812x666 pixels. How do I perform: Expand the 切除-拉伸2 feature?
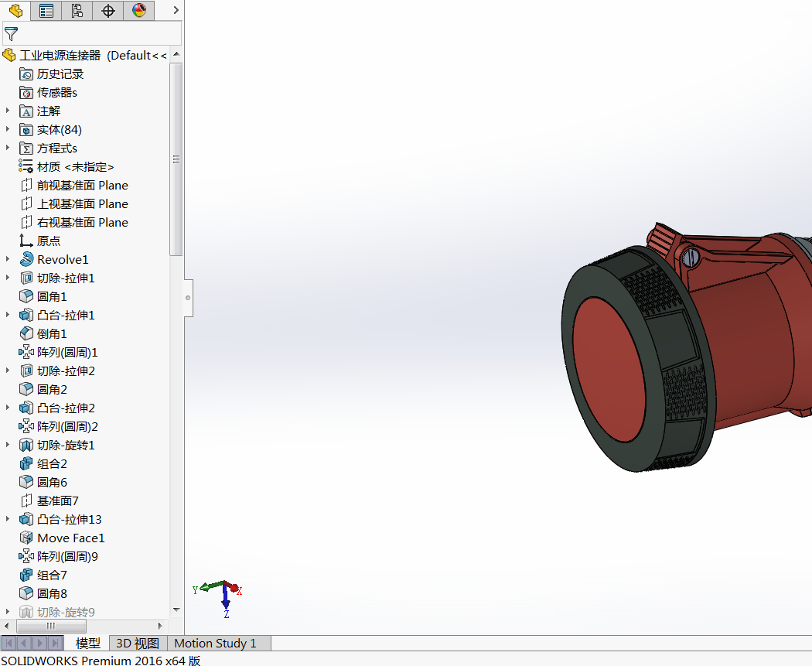point(7,371)
